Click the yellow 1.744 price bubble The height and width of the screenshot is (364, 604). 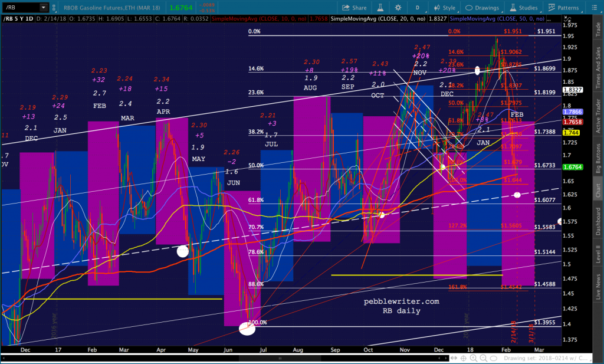pyautogui.click(x=571, y=133)
